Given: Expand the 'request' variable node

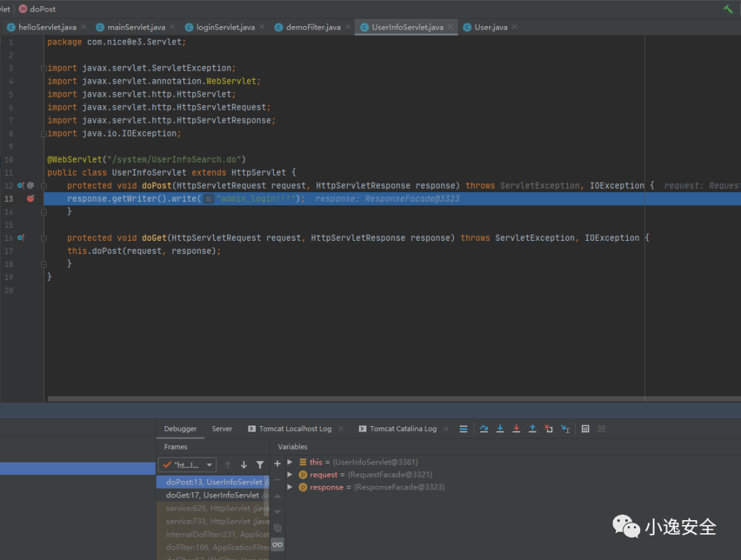Looking at the screenshot, I should click(x=290, y=474).
